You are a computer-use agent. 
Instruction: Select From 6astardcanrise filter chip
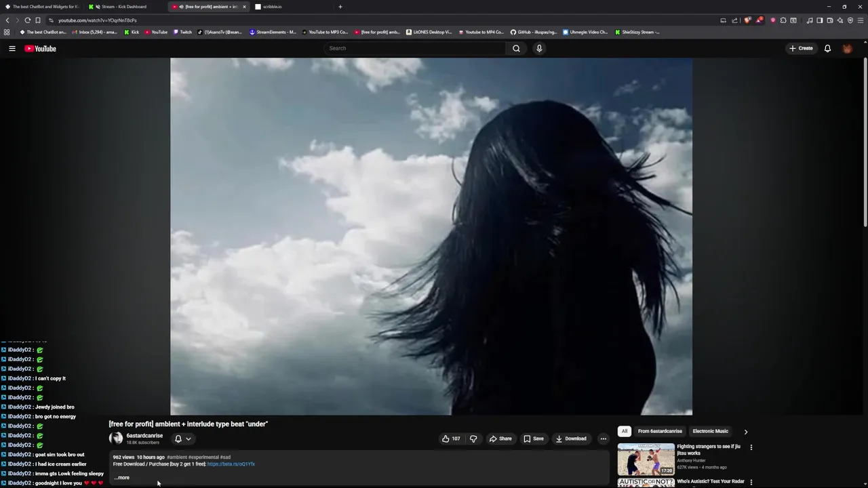pyautogui.click(x=660, y=431)
